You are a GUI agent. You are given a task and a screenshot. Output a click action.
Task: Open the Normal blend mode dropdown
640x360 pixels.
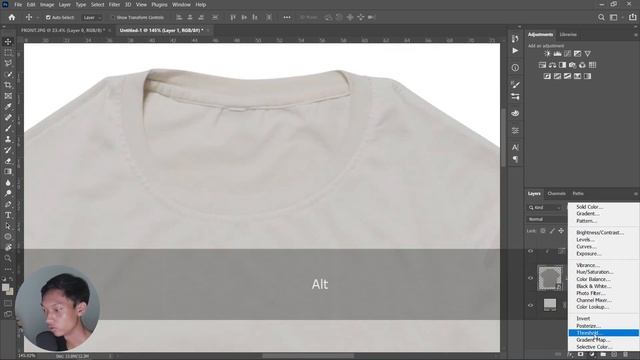[547, 219]
